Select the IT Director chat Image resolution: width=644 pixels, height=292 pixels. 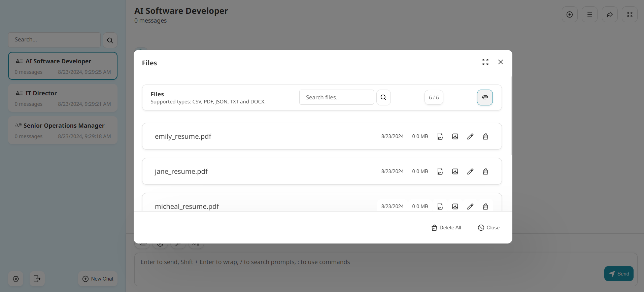coord(63,98)
